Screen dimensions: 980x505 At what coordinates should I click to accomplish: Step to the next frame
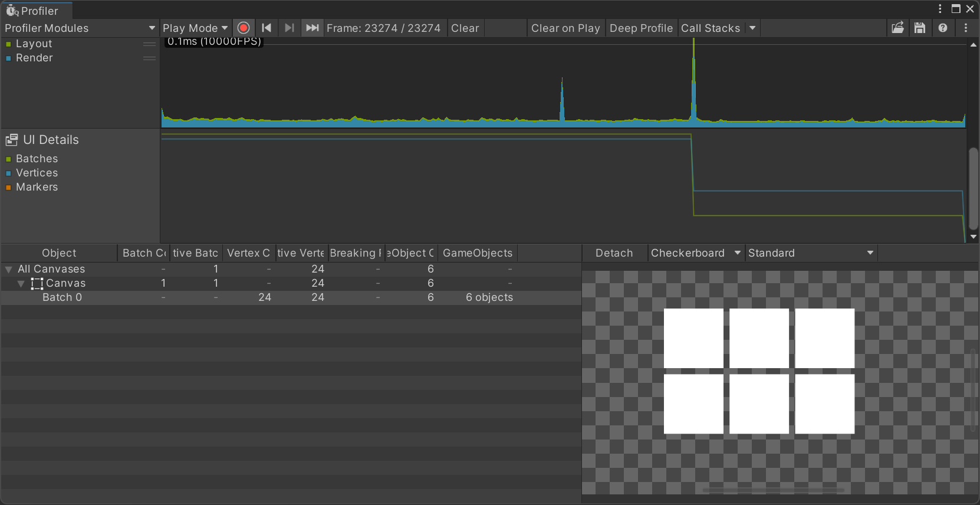(x=289, y=28)
